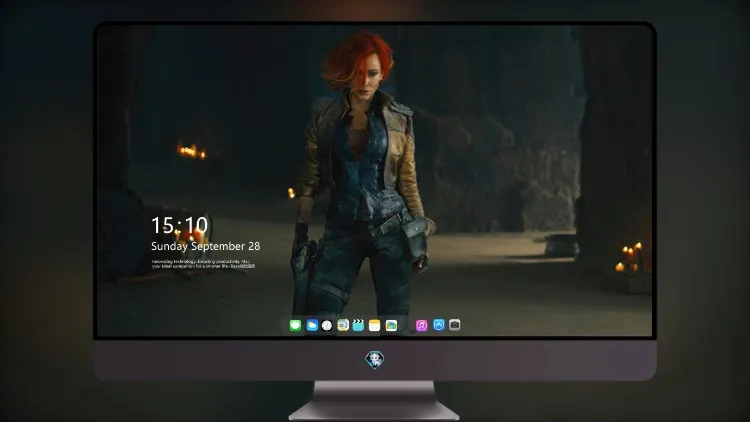Viewport: 750px width, 422px height.
Task: Click the small tagline text below the date
Action: [x=203, y=264]
